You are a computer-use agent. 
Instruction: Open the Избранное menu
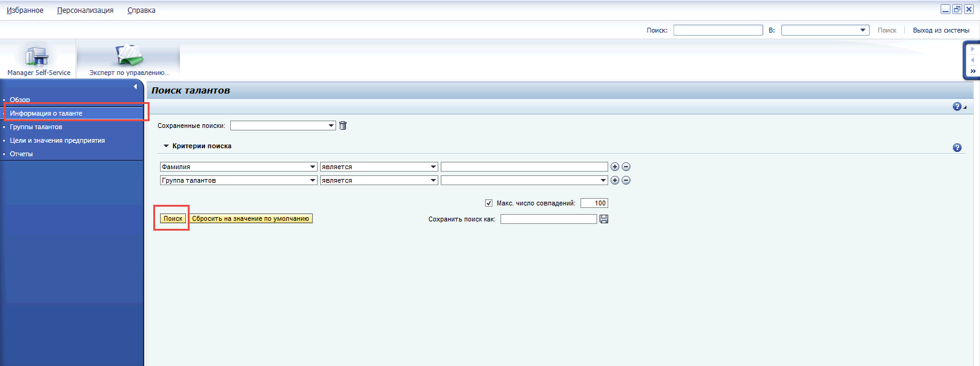pos(25,10)
